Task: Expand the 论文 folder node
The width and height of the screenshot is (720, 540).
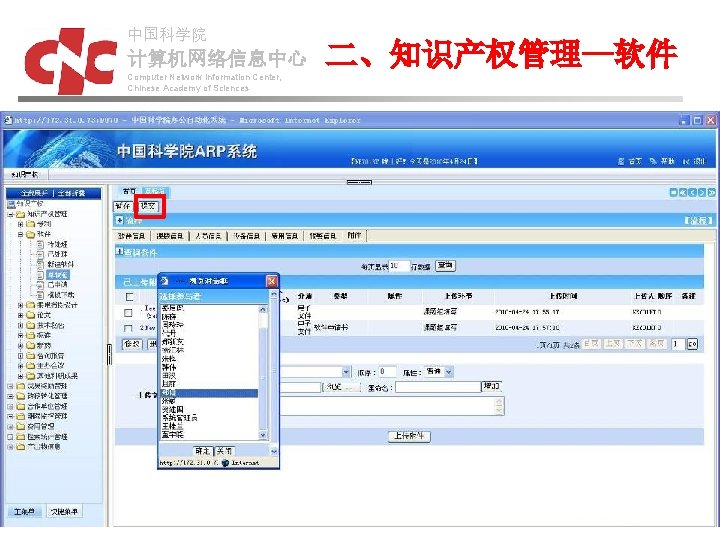Action: pyautogui.click(x=21, y=315)
